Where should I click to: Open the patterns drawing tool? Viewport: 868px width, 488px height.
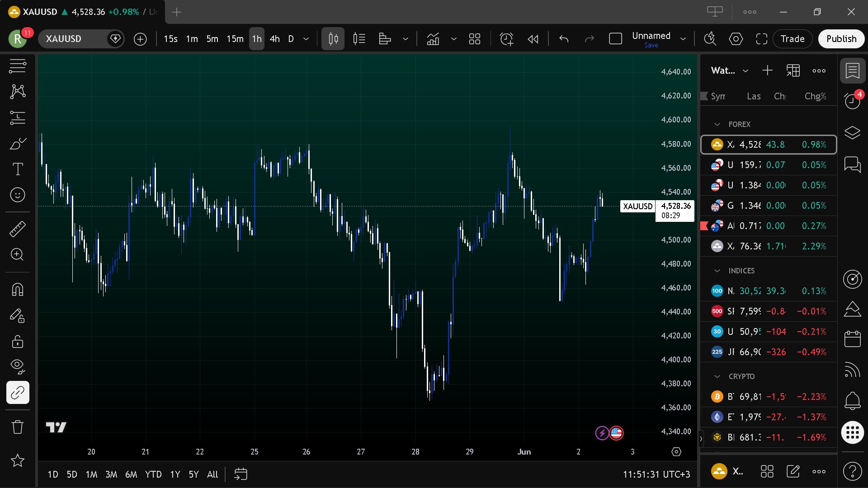[18, 92]
